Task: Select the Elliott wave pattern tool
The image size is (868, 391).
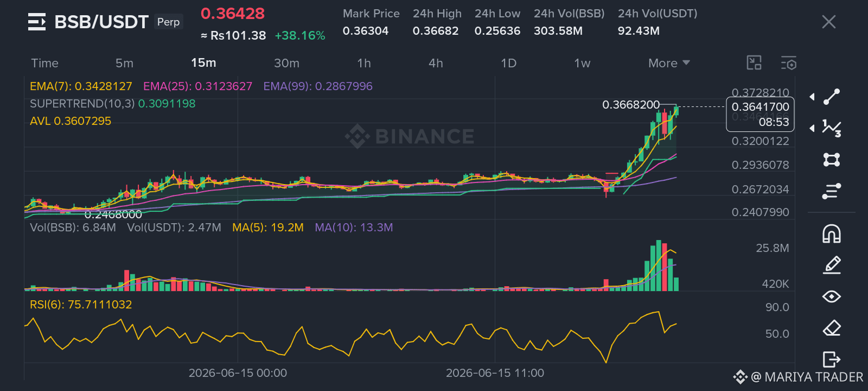Action: click(832, 128)
